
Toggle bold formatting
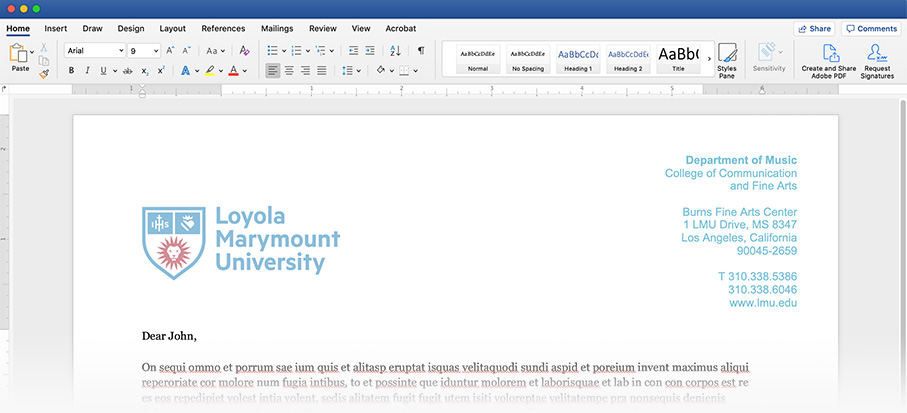[x=71, y=71]
